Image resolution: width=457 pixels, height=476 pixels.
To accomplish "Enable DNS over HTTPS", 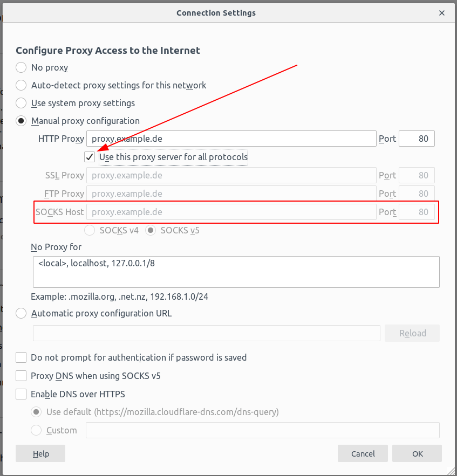I will pos(21,394).
